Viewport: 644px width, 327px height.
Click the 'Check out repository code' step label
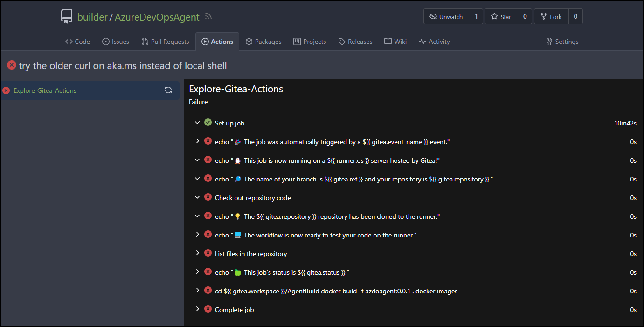tap(253, 198)
